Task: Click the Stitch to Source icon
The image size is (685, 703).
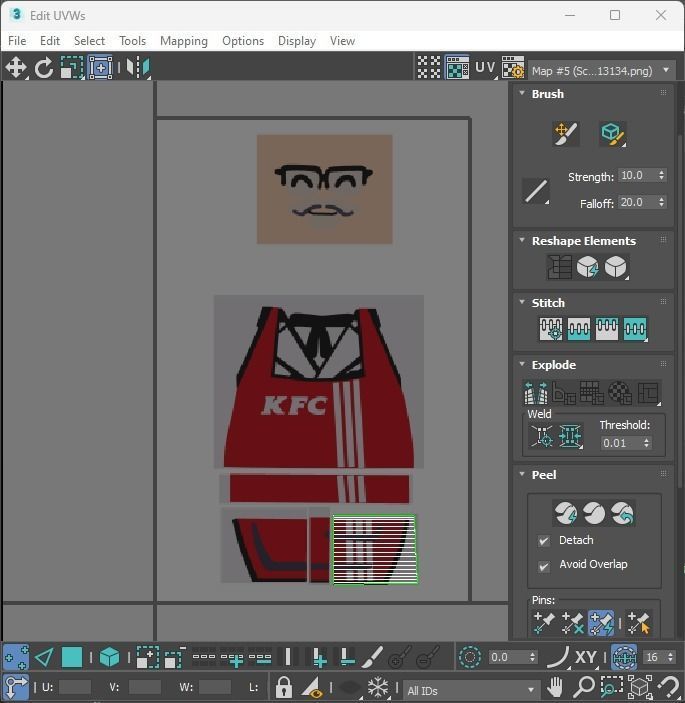Action: [x=607, y=329]
